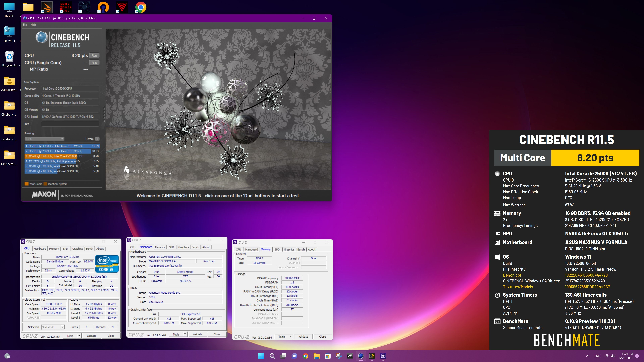This screenshot has height=362, width=644.
Task: Open the red V logo desktop shortcut
Action: 122,7
